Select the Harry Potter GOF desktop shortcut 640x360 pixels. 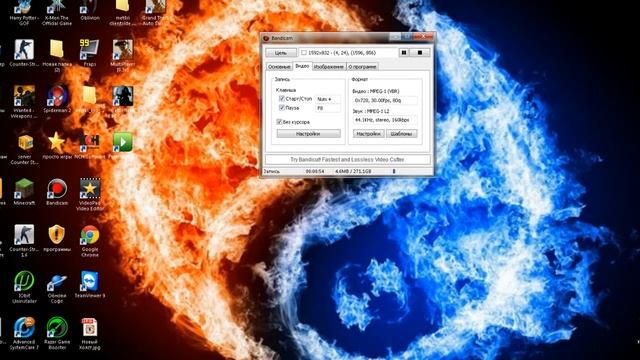[x=24, y=13]
